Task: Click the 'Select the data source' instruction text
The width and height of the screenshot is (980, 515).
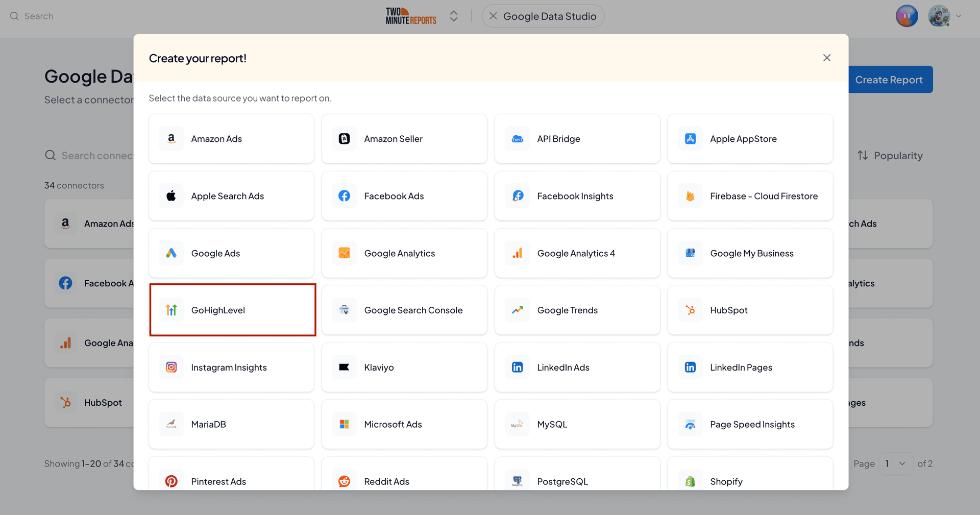Action: pos(240,98)
